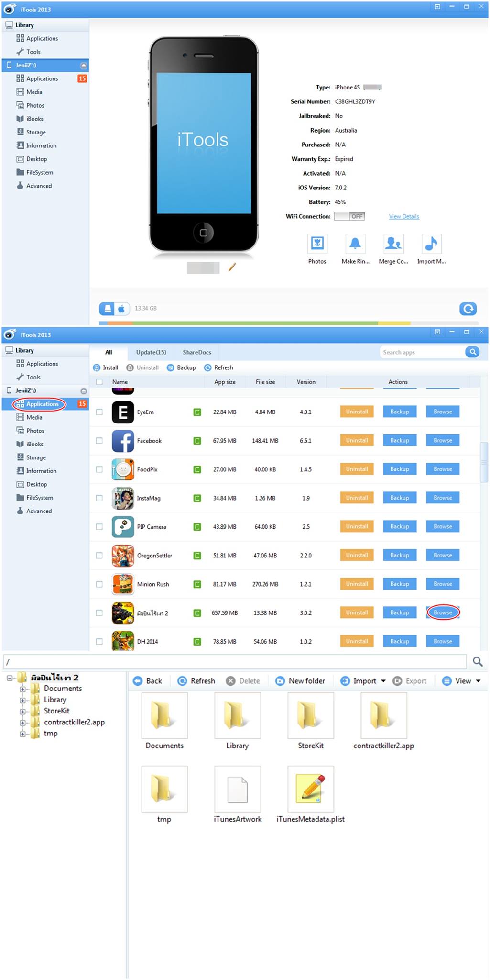The width and height of the screenshot is (490, 980).
Task: Toggle the WiFi Connection switch
Action: tap(349, 216)
